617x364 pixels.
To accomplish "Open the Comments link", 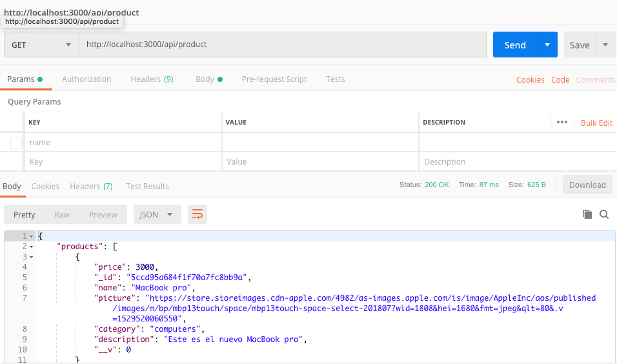I will [596, 80].
